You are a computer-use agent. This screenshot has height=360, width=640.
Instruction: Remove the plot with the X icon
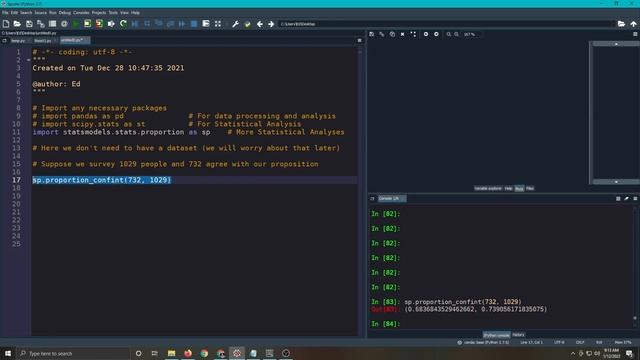[402, 34]
